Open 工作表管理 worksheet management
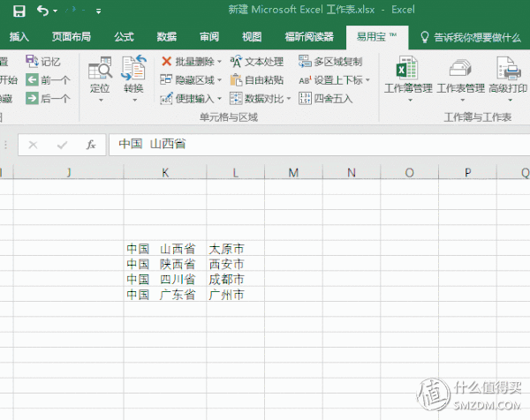 pos(461,76)
